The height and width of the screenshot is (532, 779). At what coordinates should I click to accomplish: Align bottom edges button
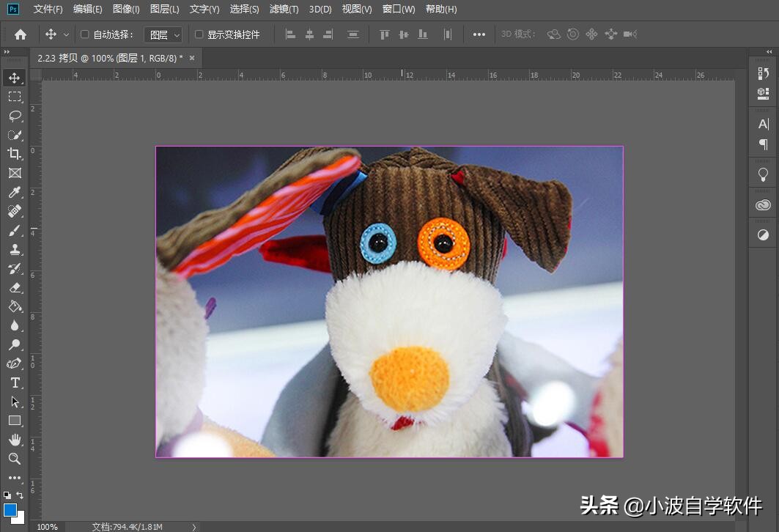point(423,34)
